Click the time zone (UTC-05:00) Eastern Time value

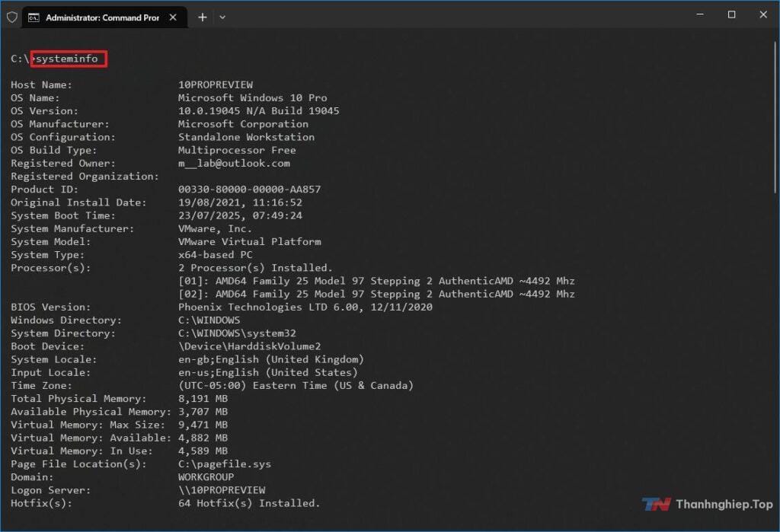pyautogui.click(x=296, y=385)
